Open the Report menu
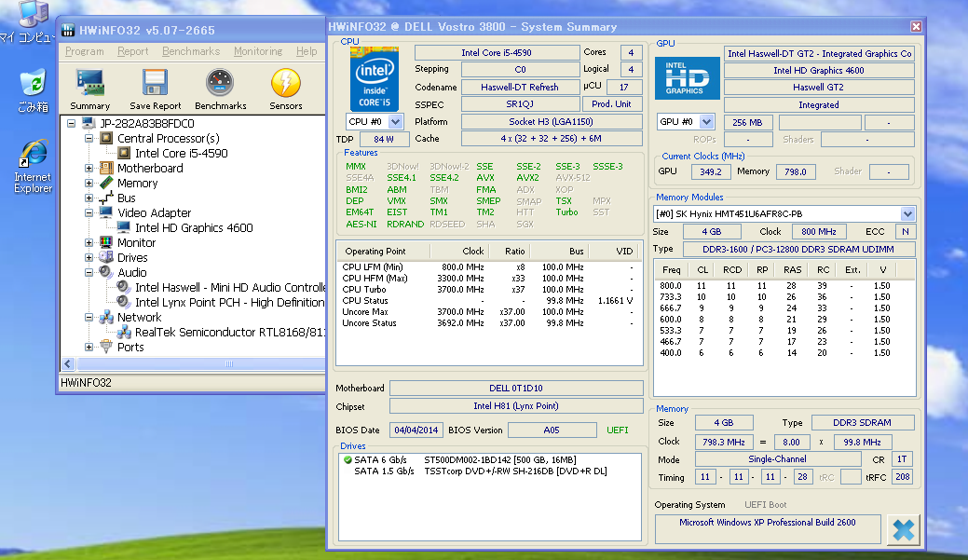Screen dimensions: 968x560 tap(132, 51)
